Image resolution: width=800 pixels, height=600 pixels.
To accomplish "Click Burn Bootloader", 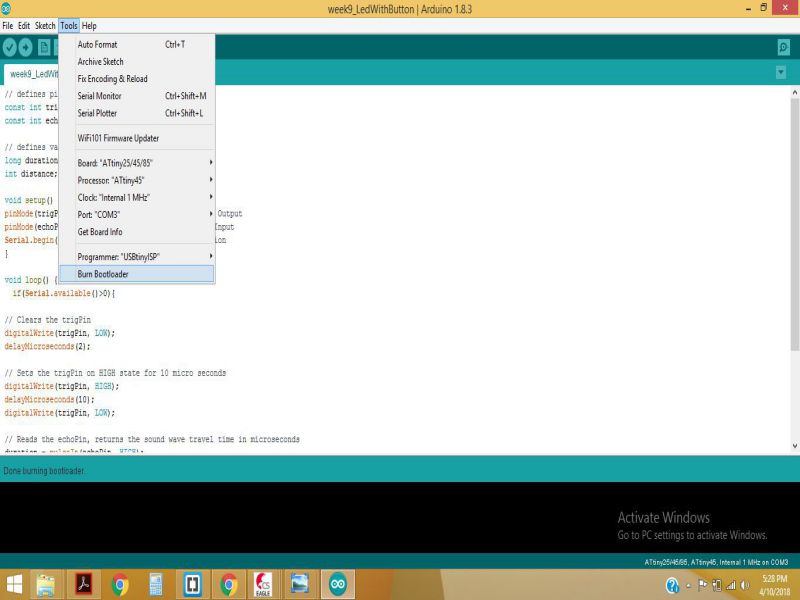I will pyautogui.click(x=137, y=274).
